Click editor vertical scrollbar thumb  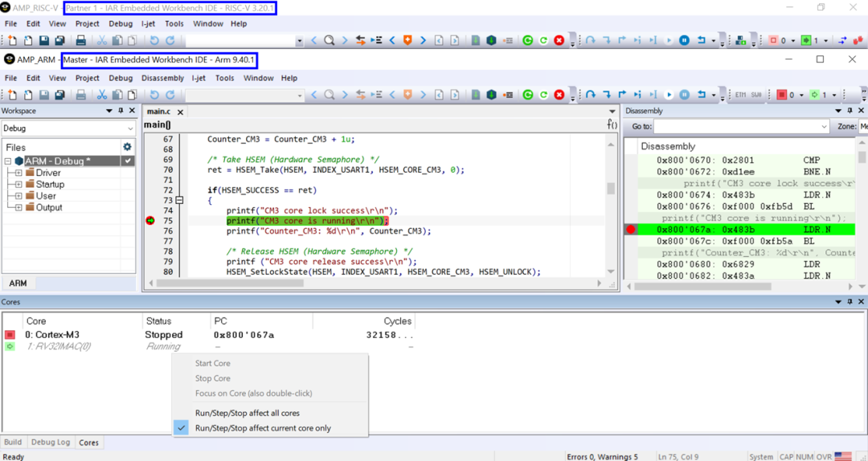[611, 188]
